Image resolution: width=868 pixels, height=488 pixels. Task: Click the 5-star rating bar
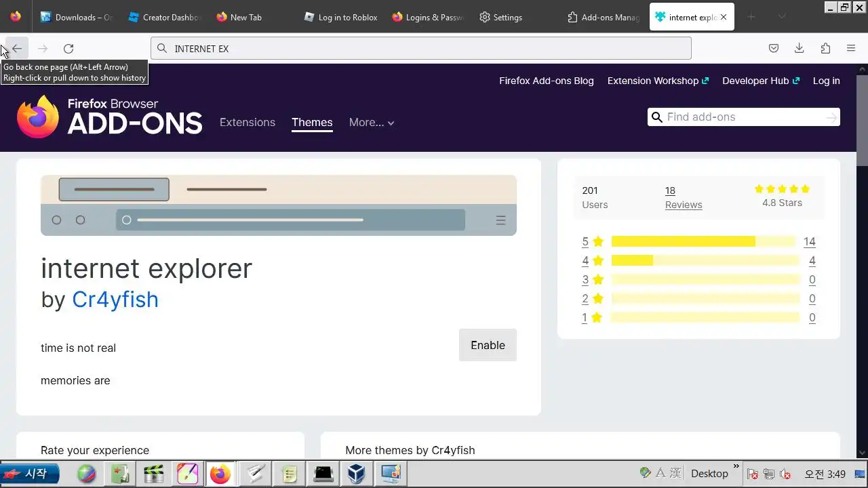703,241
